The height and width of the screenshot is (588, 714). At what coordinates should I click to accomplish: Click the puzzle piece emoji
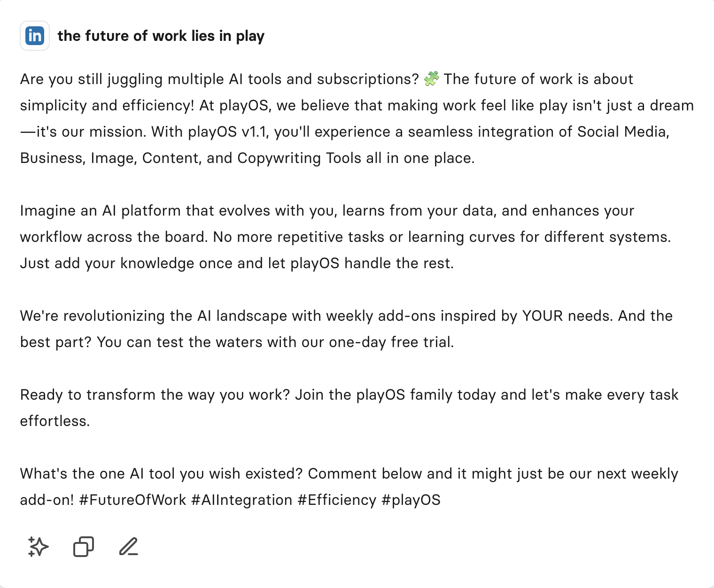(x=431, y=78)
